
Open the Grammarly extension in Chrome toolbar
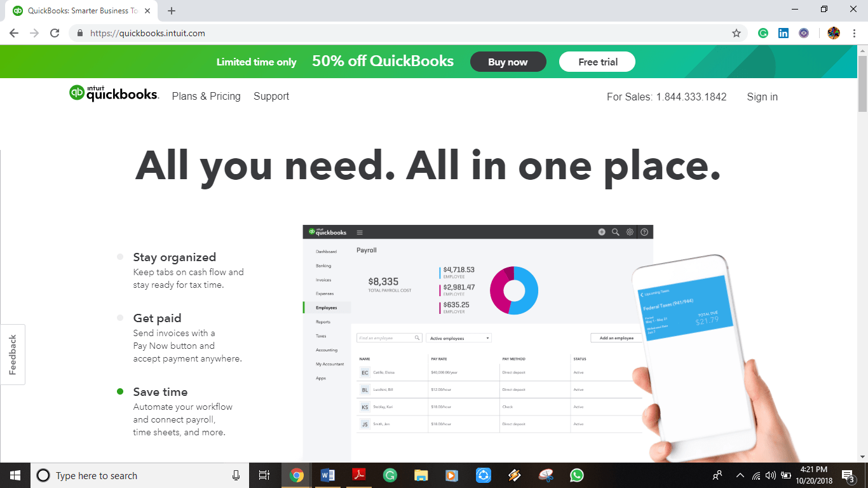(x=763, y=33)
